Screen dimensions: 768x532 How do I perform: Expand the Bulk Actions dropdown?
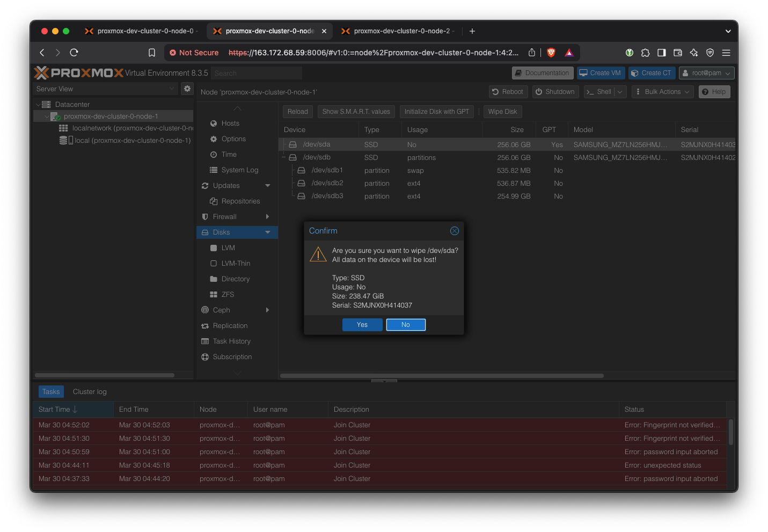[663, 92]
